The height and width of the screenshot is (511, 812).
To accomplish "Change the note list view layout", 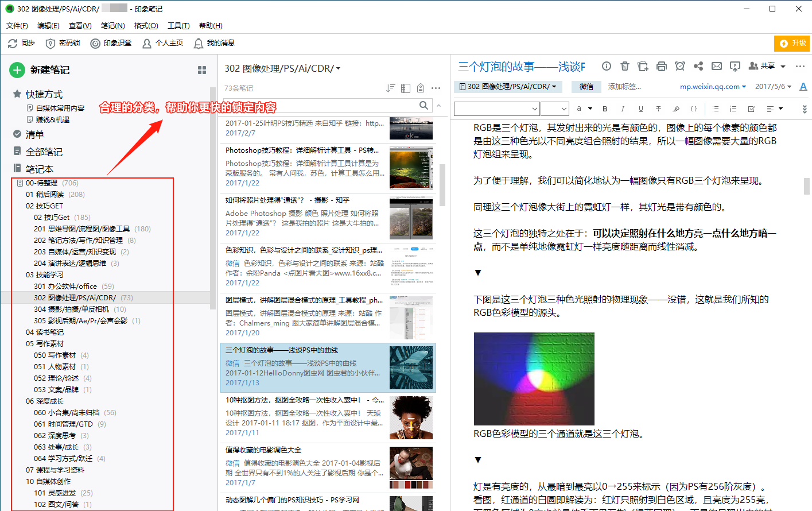I will tap(406, 88).
